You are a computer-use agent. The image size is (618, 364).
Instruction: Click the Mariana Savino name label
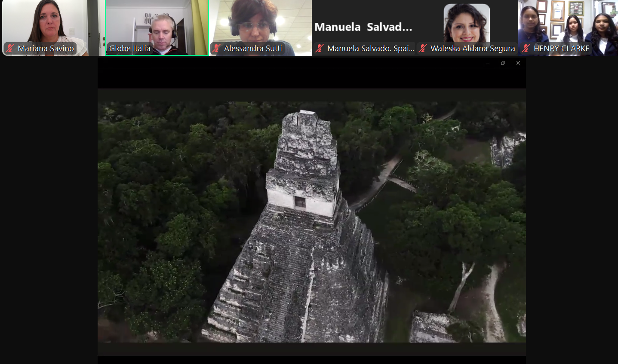(x=46, y=49)
